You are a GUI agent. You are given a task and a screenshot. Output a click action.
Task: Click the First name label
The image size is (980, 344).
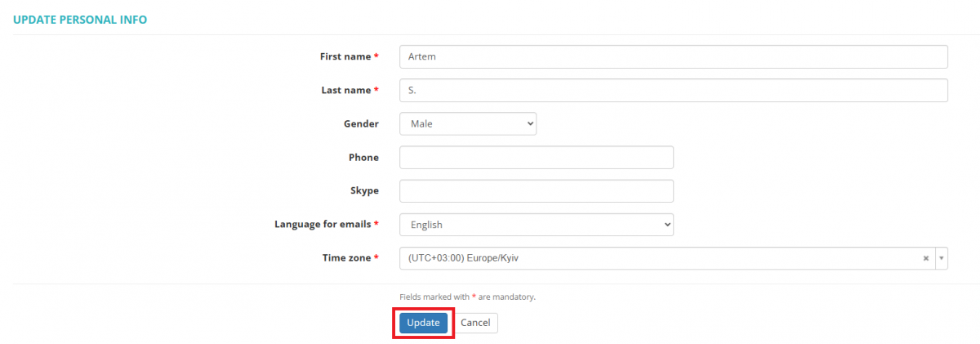(349, 56)
